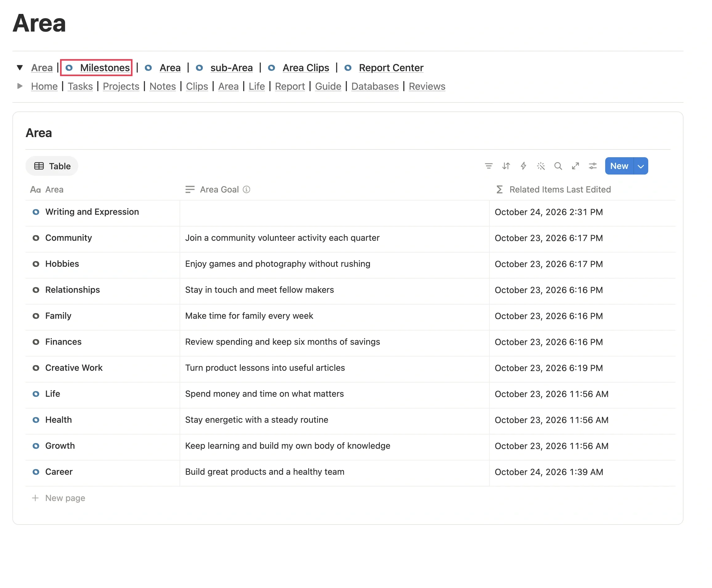712x588 pixels.
Task: Go to Projects in navigation row
Action: point(121,86)
